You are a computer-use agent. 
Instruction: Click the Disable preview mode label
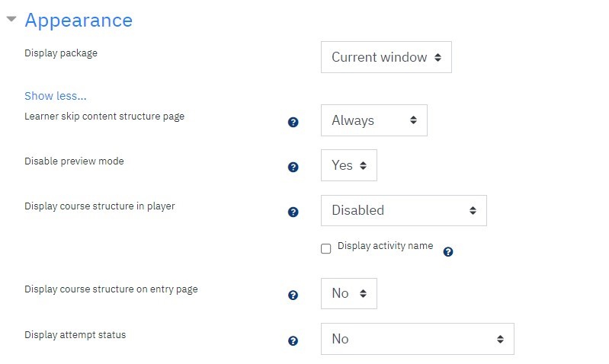coord(74,161)
